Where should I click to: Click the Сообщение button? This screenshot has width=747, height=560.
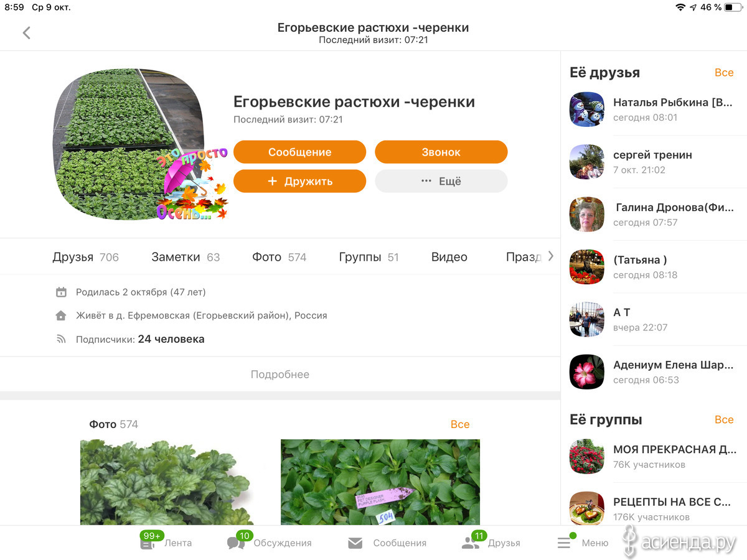point(299,152)
